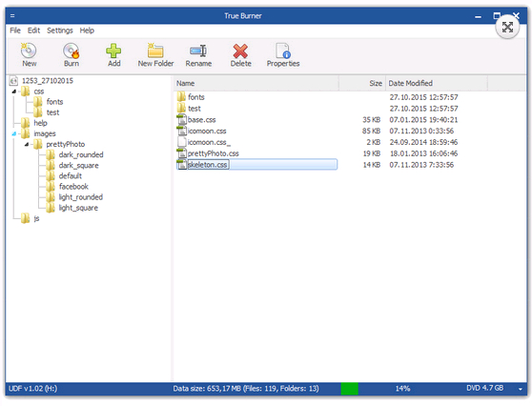Select the css tree label
Image resolution: width=532 pixels, height=406 pixels.
coord(39,91)
